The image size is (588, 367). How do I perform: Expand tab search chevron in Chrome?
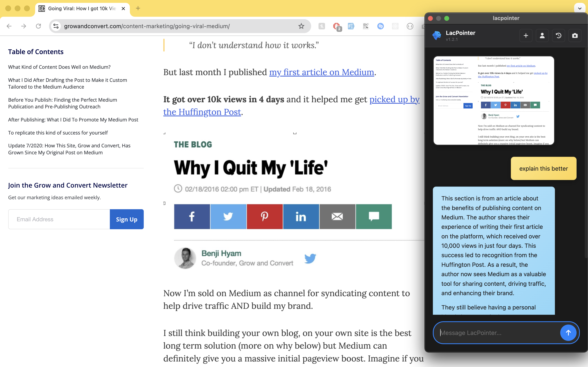[x=579, y=8]
